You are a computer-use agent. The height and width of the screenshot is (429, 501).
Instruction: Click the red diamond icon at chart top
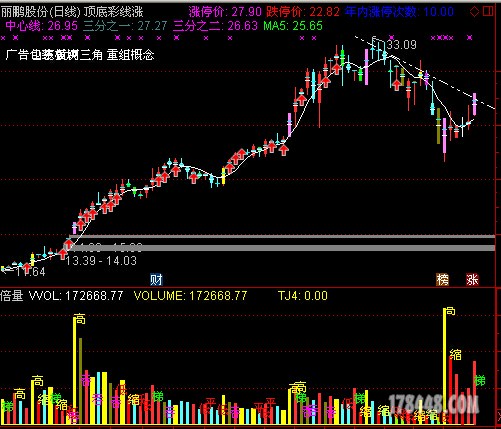click(474, 12)
